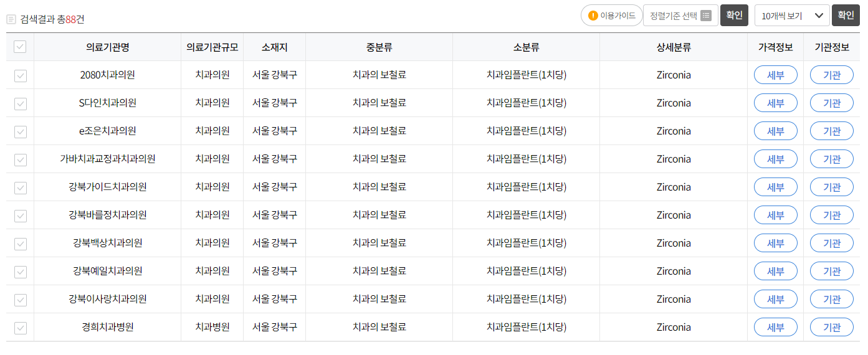View 기관 for 강북가이드치과의원
This screenshot has height=355, width=868.
tap(832, 187)
